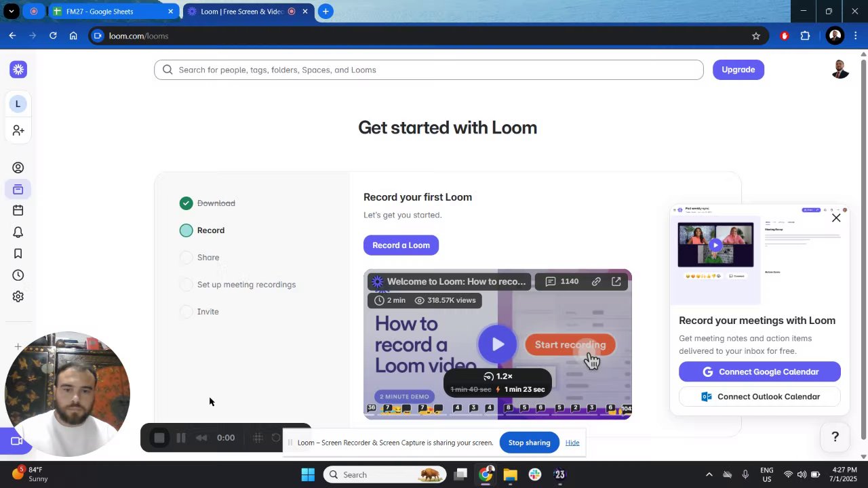868x488 pixels.
Task: Show hidden system tray icons chevron
Action: 709,474
